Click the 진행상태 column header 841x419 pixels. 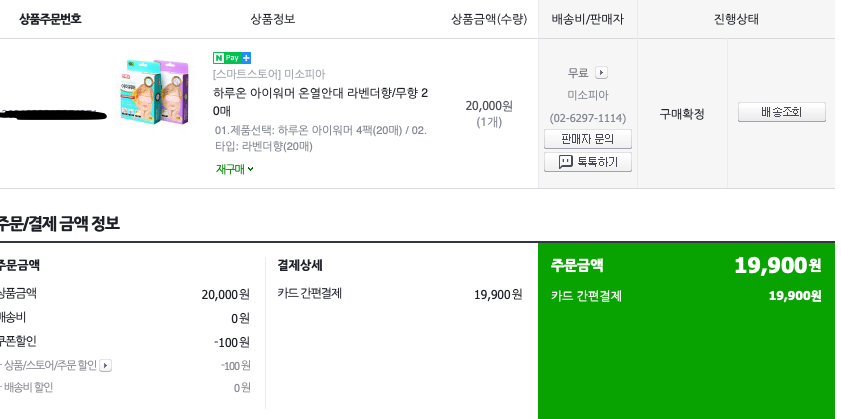pos(736,19)
